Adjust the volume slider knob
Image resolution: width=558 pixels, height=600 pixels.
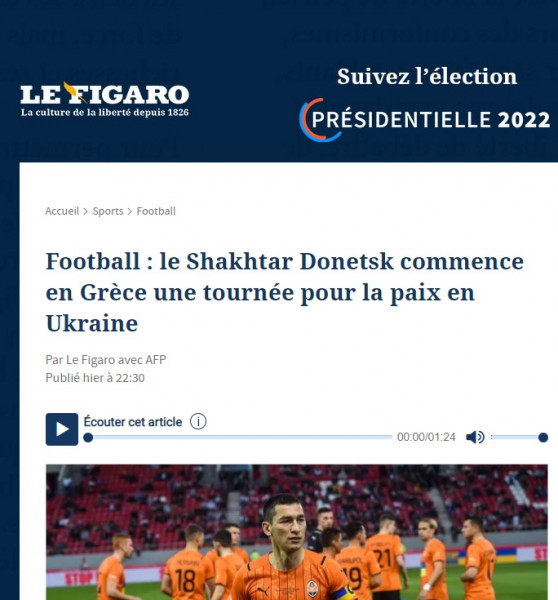pos(543,437)
